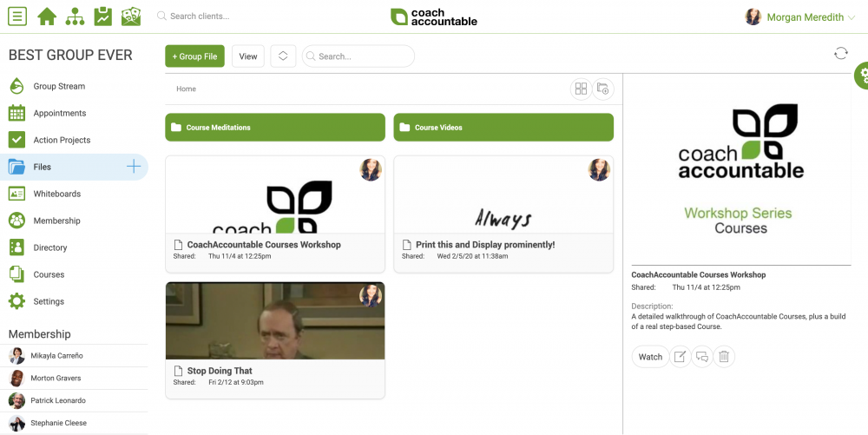
Task: Select the Stop Doing That video thumbnail
Action: pos(275,321)
